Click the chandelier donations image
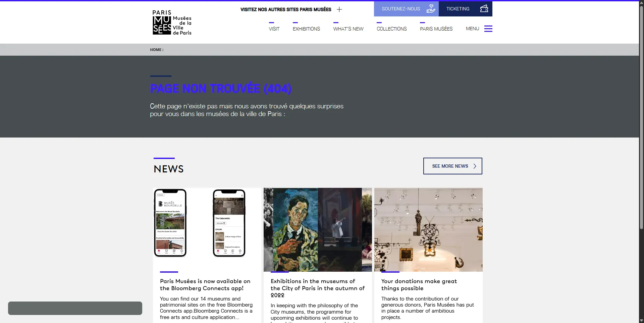This screenshot has width=644, height=323. pos(428,229)
